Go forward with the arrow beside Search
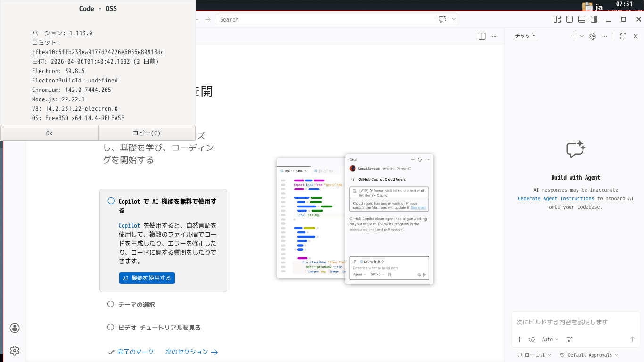Image resolution: width=644 pixels, height=362 pixels. click(x=207, y=19)
